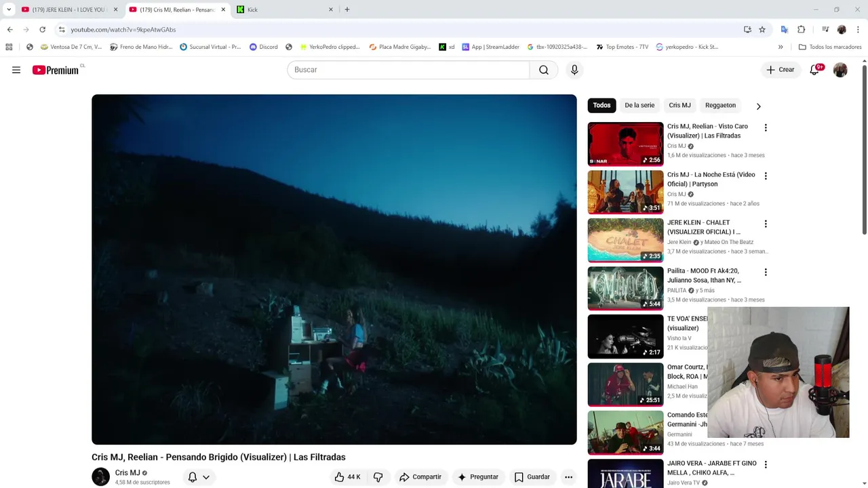Open the 25:51 Omar Courtz thumbnail
Image resolution: width=868 pixels, height=488 pixels.
click(x=625, y=384)
